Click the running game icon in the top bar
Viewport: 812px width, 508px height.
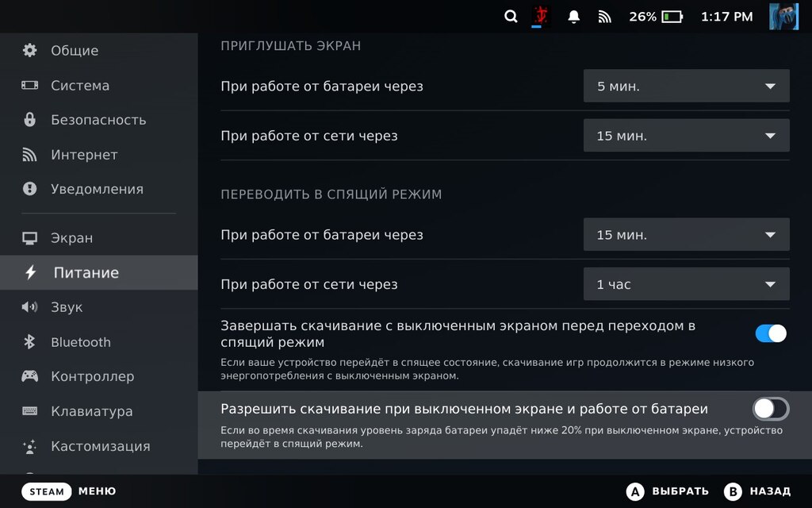pyautogui.click(x=542, y=17)
